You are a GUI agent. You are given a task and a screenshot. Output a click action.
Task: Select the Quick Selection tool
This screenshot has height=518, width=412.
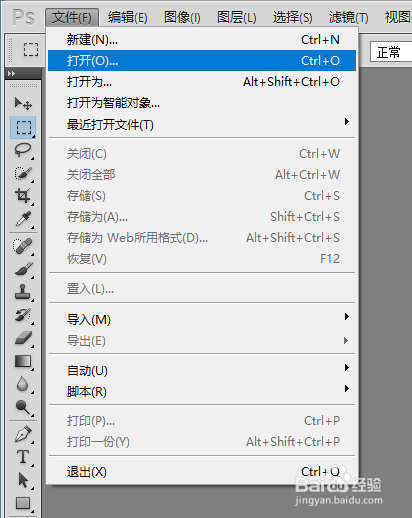(x=23, y=173)
